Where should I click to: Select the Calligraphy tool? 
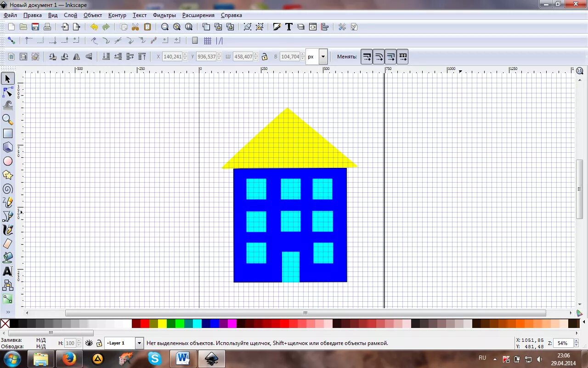click(x=8, y=230)
